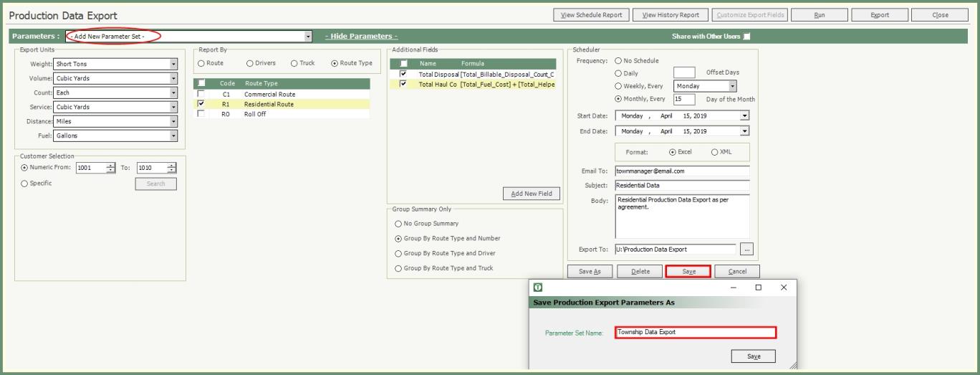
Task: Click the Offset Days input field
Action: (x=684, y=72)
